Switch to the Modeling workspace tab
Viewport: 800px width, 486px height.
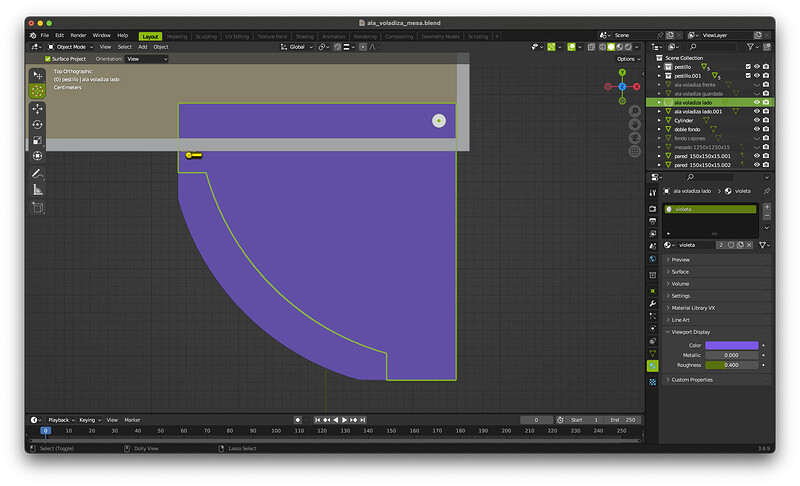tap(177, 37)
